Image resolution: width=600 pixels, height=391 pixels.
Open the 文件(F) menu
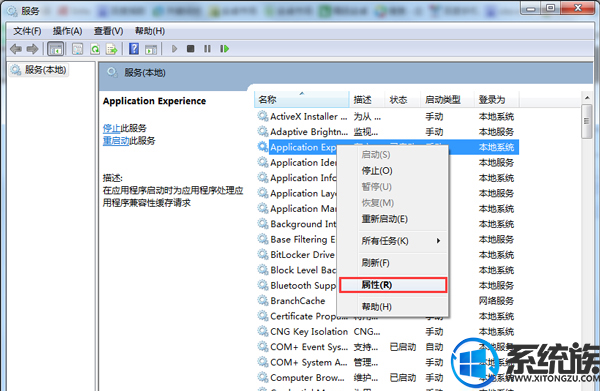point(27,31)
